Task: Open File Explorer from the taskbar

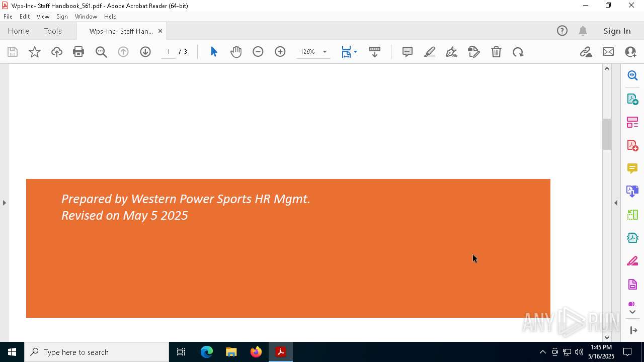Action: click(x=231, y=352)
